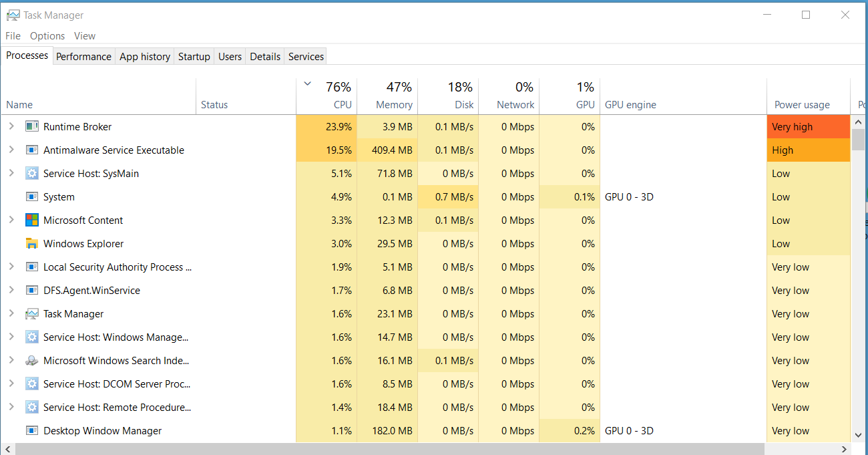Expand the Local Security Authority Process group

coord(11,267)
